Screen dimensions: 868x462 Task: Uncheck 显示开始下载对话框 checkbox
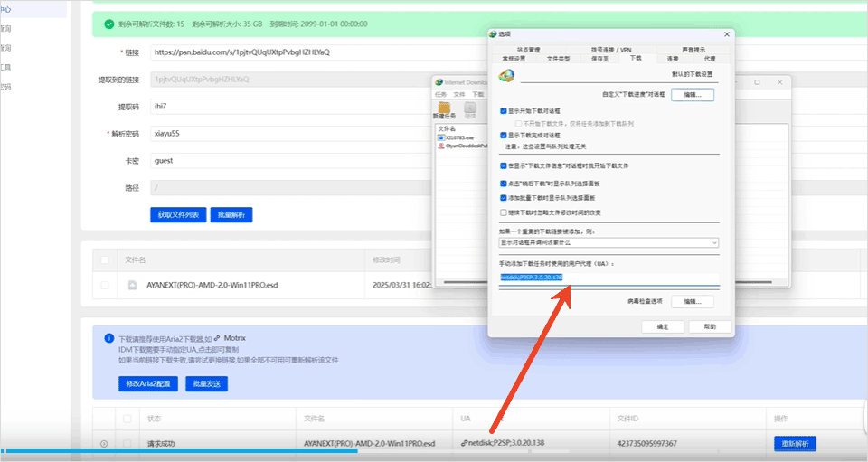pyautogui.click(x=504, y=111)
